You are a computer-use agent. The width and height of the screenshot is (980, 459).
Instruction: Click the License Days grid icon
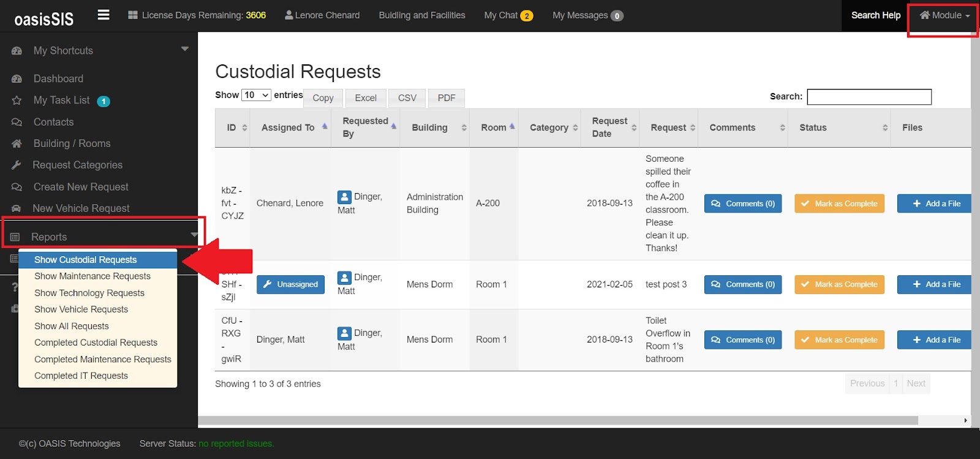point(132,15)
